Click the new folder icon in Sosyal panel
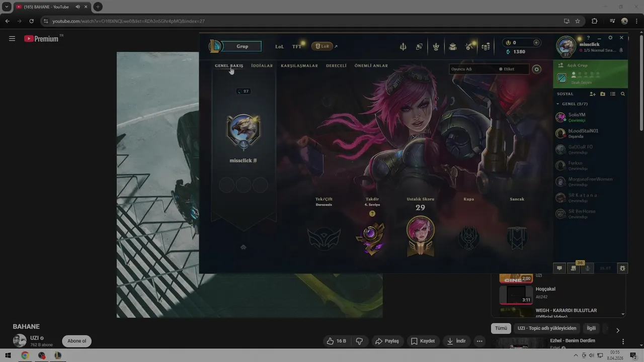644x362 pixels. 603,94
